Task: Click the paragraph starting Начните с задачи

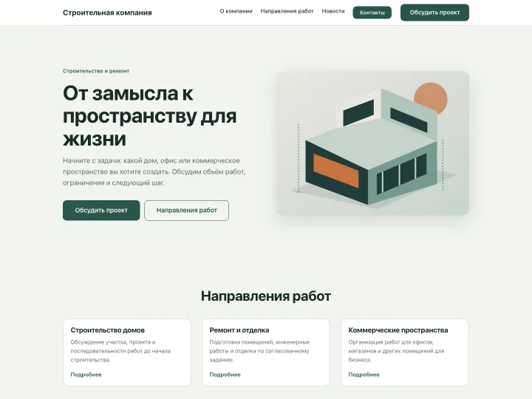Action: click(154, 171)
